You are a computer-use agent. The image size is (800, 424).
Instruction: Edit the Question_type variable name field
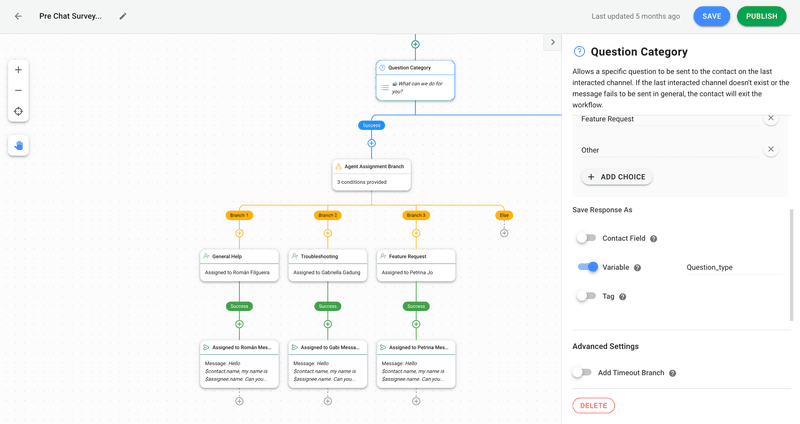pyautogui.click(x=733, y=268)
